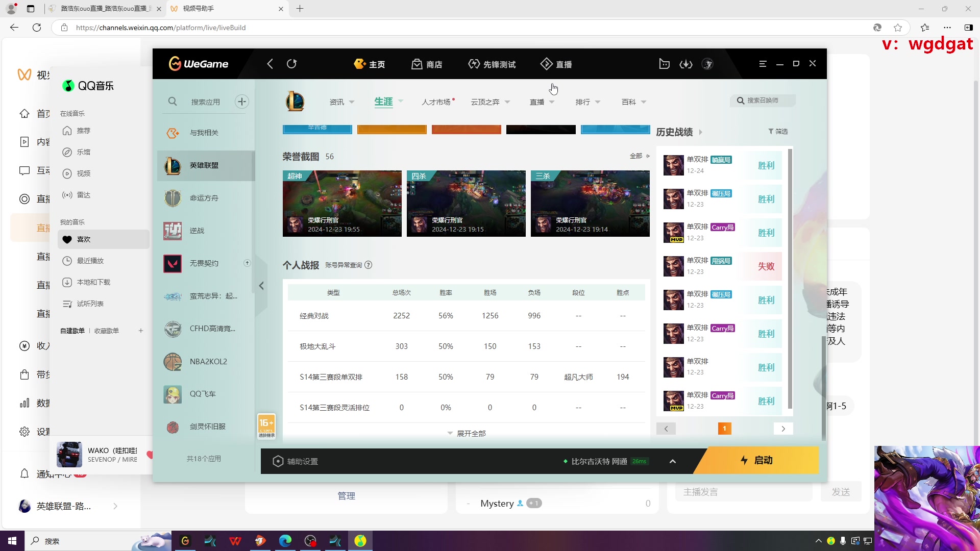
Task: Open the 超神 honor screenshot
Action: 342,204
